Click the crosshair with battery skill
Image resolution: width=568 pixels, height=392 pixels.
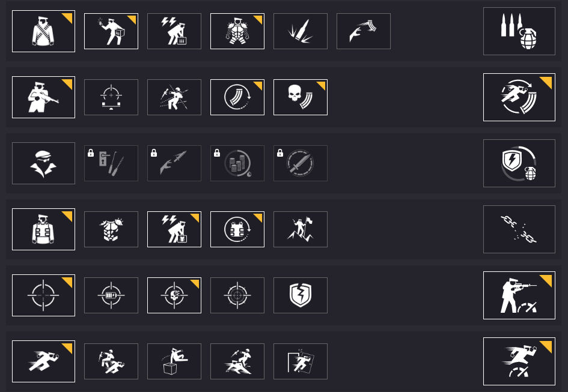pos(111,295)
